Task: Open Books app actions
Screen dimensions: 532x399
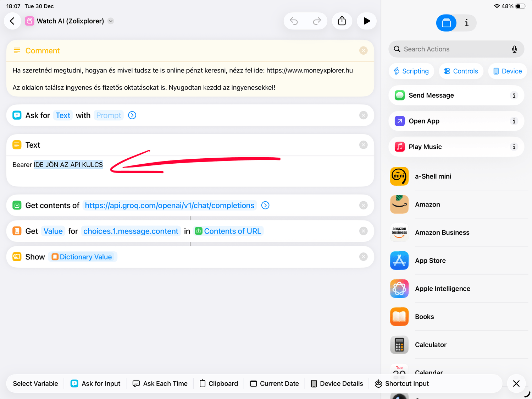Action: pyautogui.click(x=459, y=317)
